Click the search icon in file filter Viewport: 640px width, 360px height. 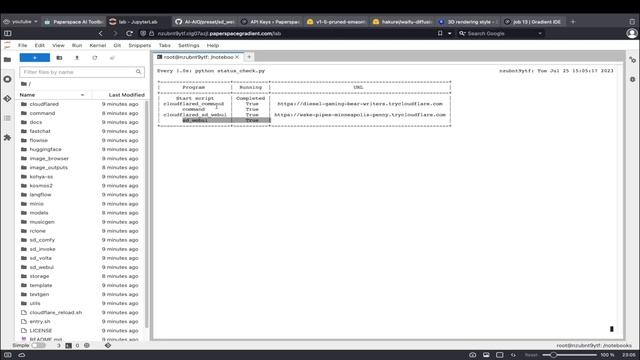(x=138, y=72)
